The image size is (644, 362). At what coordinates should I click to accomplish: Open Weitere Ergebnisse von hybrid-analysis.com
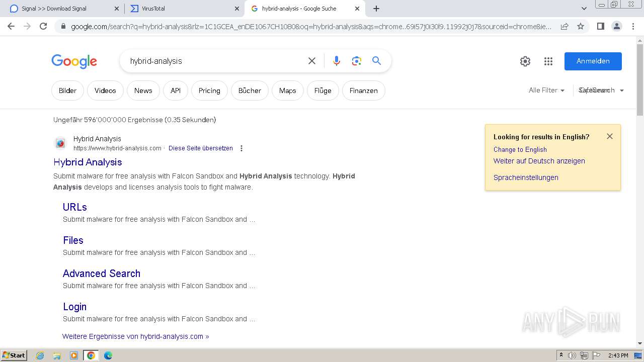click(136, 336)
